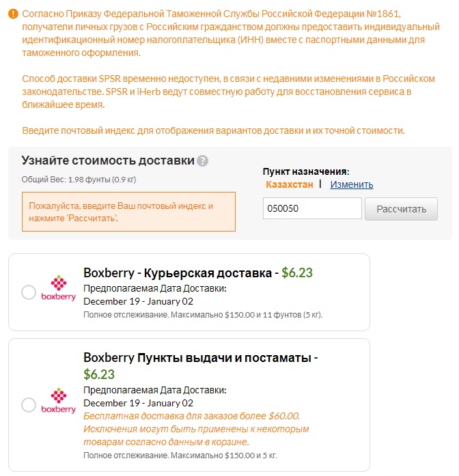Click the 'Казахстан' destination label
This screenshot has width=459, height=476.
click(x=290, y=184)
